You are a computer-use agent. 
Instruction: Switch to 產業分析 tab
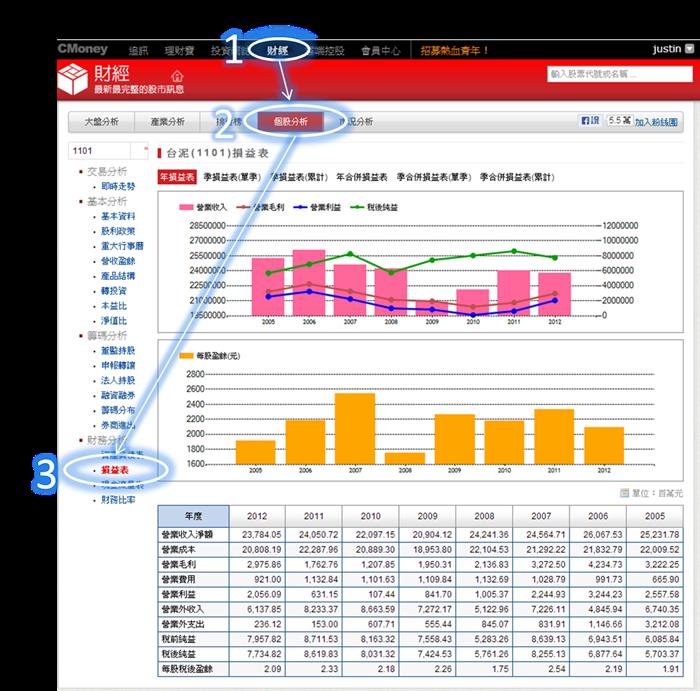(x=167, y=121)
